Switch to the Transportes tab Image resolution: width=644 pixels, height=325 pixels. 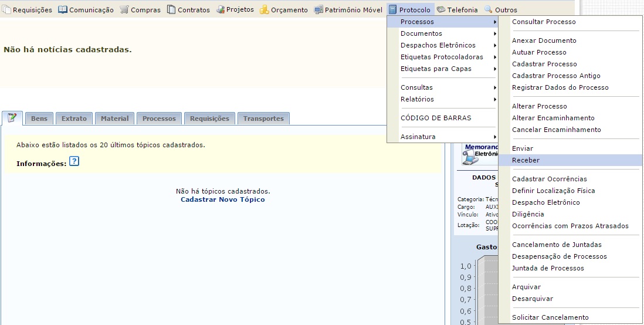263,119
